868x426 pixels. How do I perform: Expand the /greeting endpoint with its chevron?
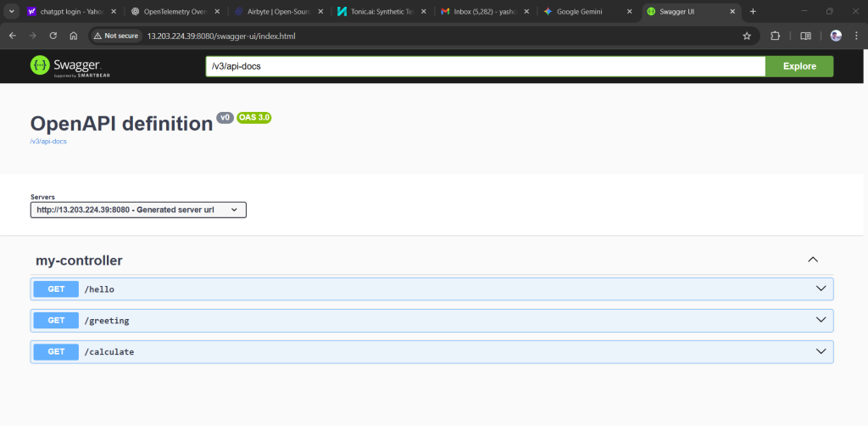pos(821,320)
